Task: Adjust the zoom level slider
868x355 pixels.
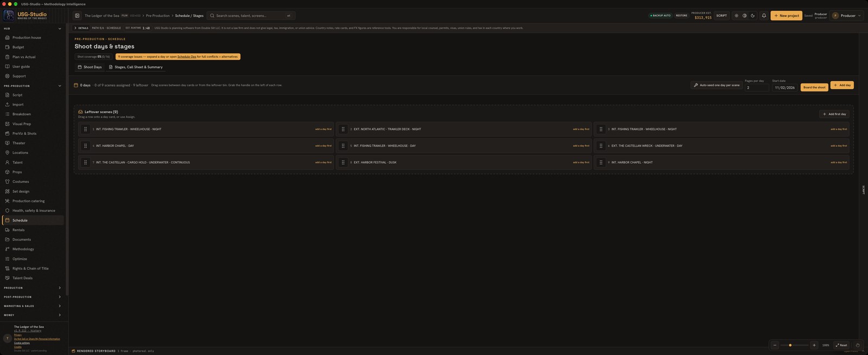Action: (795, 345)
